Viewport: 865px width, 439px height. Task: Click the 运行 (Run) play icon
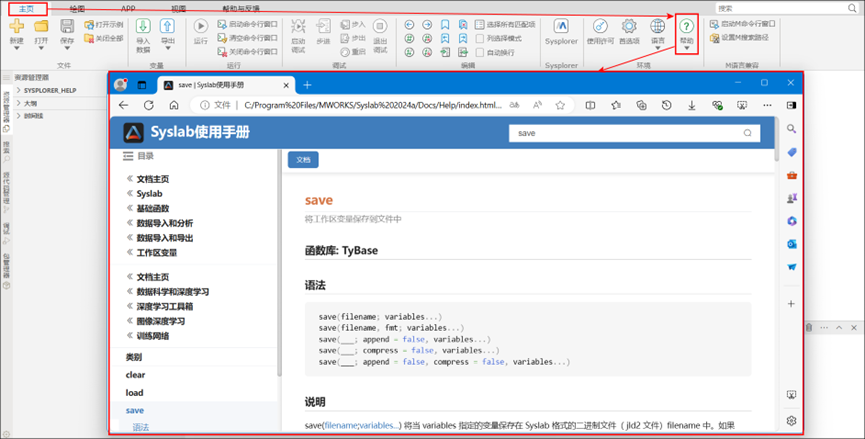point(201,26)
